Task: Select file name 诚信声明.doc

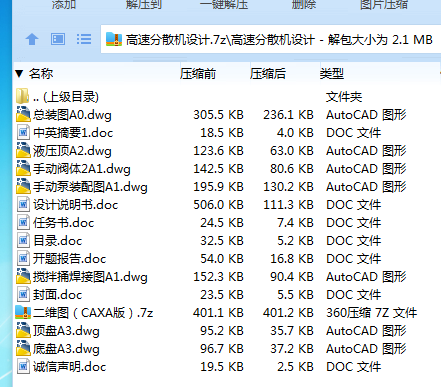Action: click(x=69, y=367)
